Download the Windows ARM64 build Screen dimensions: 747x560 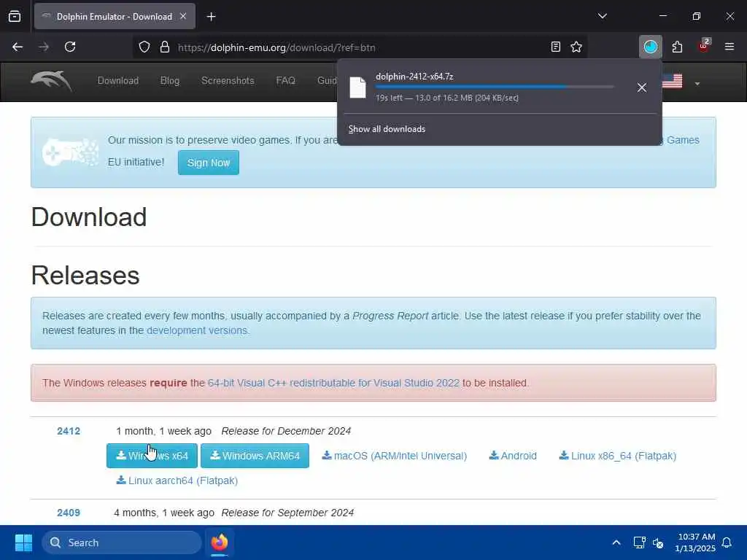click(255, 456)
